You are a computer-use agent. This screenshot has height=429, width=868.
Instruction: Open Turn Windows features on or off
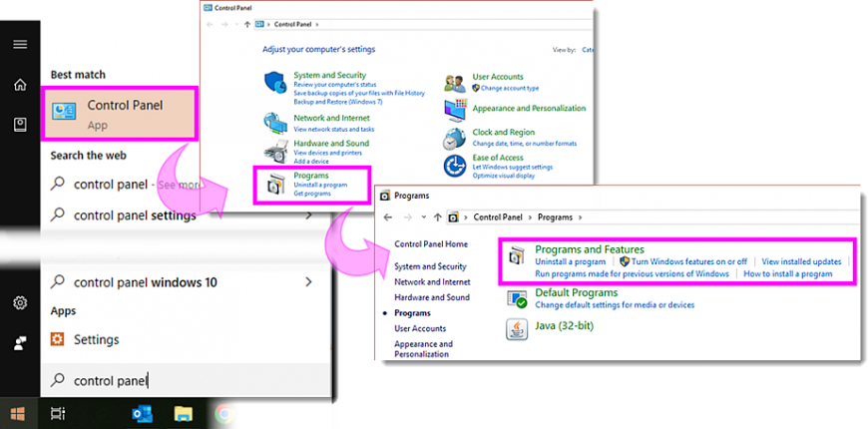point(689,261)
